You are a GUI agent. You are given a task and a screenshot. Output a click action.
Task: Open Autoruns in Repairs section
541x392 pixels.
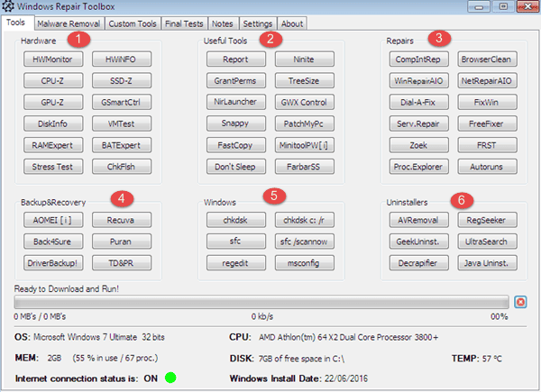[x=487, y=167]
